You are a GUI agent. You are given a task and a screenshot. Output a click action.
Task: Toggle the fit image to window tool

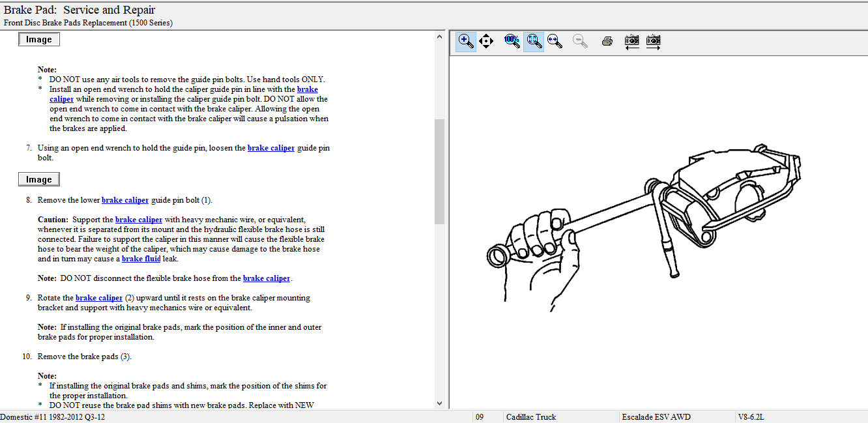click(534, 41)
